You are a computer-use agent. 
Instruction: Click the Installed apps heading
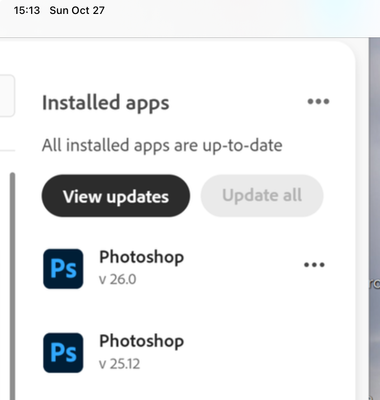(x=106, y=103)
